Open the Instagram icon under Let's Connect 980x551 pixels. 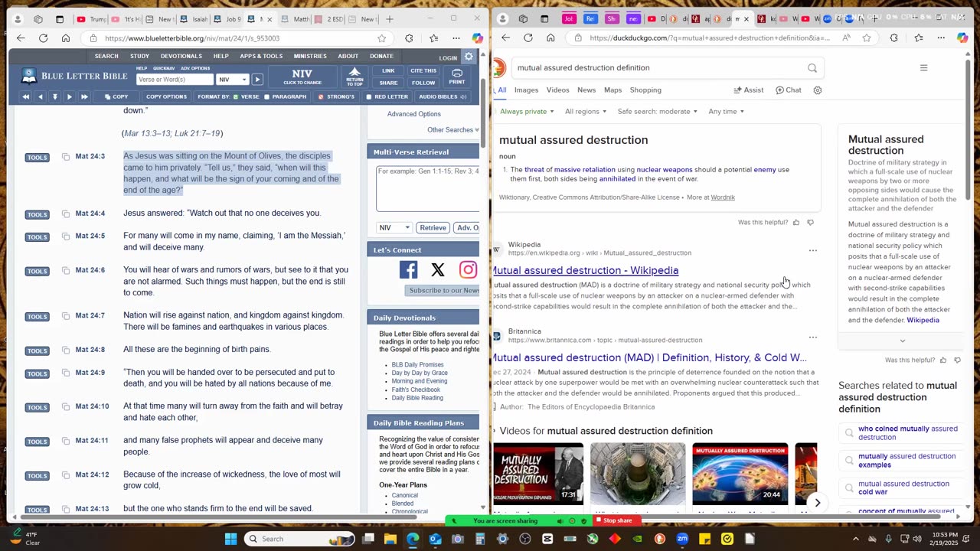[x=468, y=269]
